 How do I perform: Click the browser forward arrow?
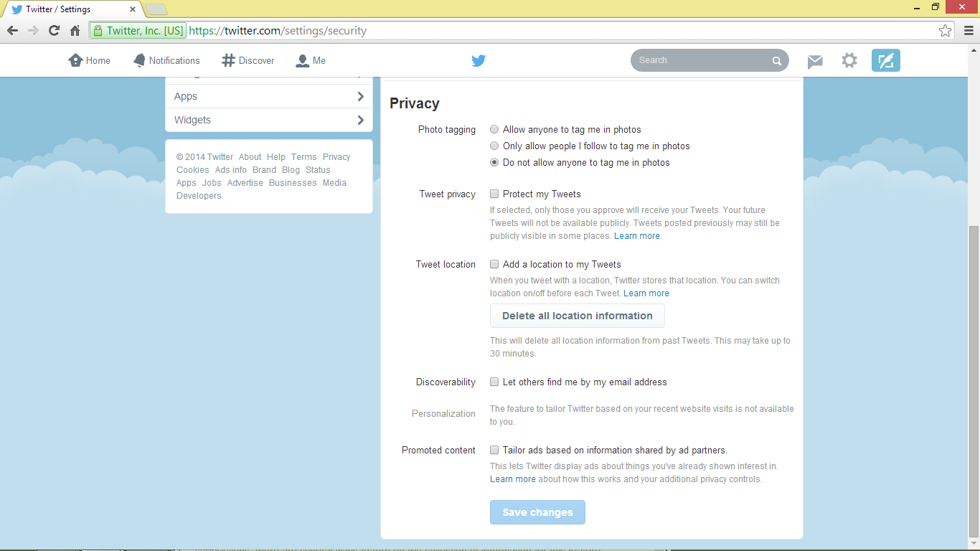point(33,31)
